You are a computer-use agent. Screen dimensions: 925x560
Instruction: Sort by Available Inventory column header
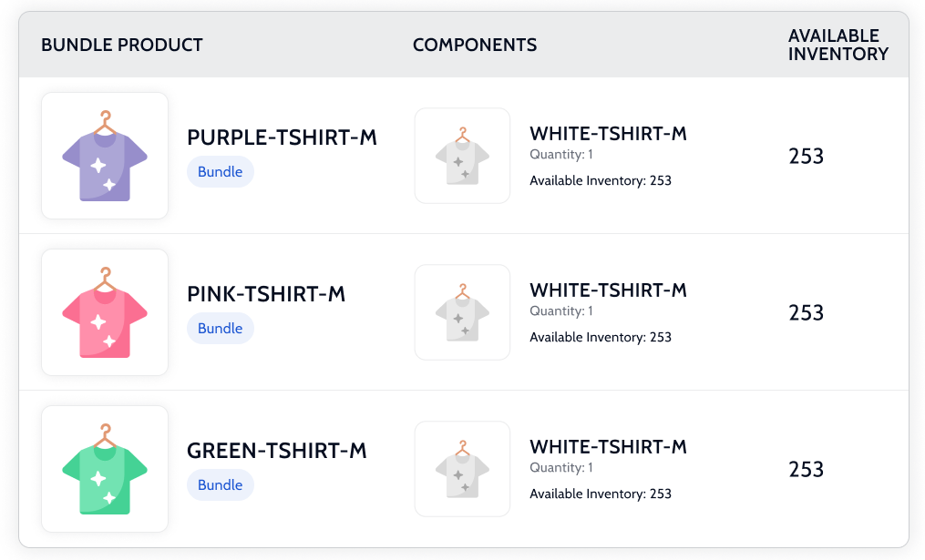tap(838, 45)
